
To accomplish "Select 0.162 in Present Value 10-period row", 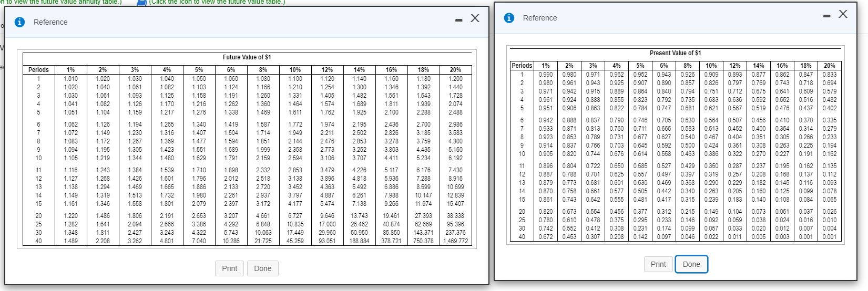I will point(830,154).
